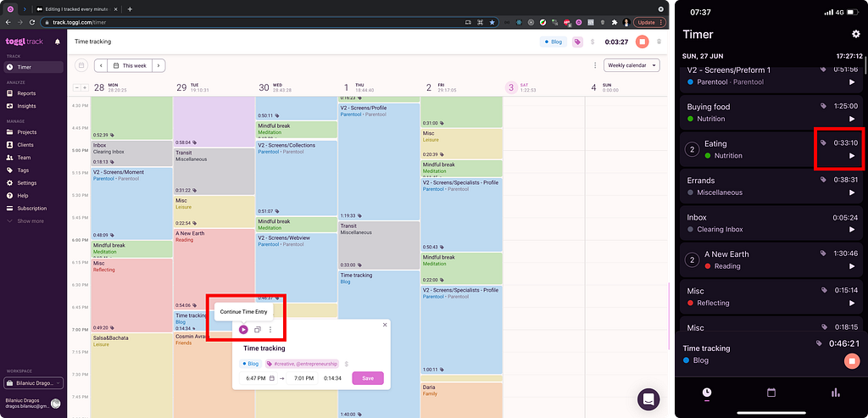Open Timer in the Toggl sidebar
The height and width of the screenshot is (418, 868).
point(33,67)
